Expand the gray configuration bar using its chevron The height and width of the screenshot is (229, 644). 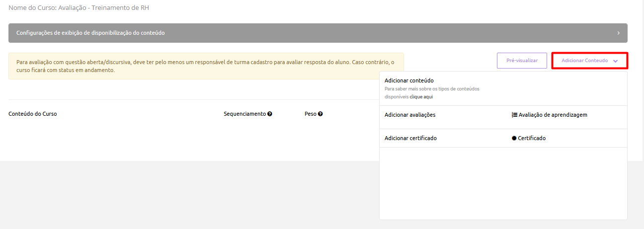618,33
